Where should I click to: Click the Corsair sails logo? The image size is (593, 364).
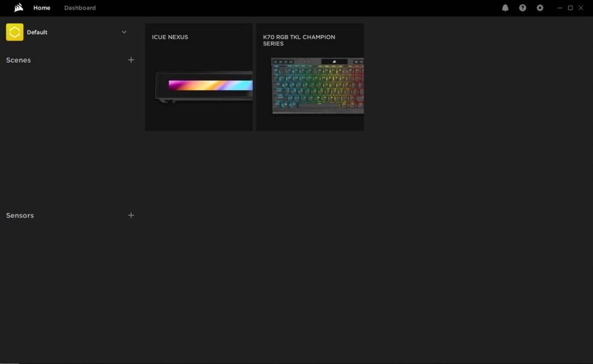pyautogui.click(x=19, y=8)
